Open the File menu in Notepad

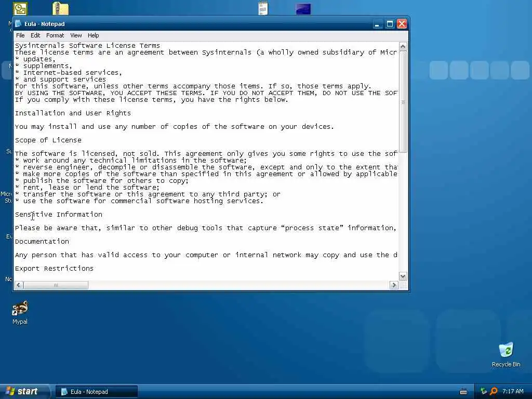[20, 35]
